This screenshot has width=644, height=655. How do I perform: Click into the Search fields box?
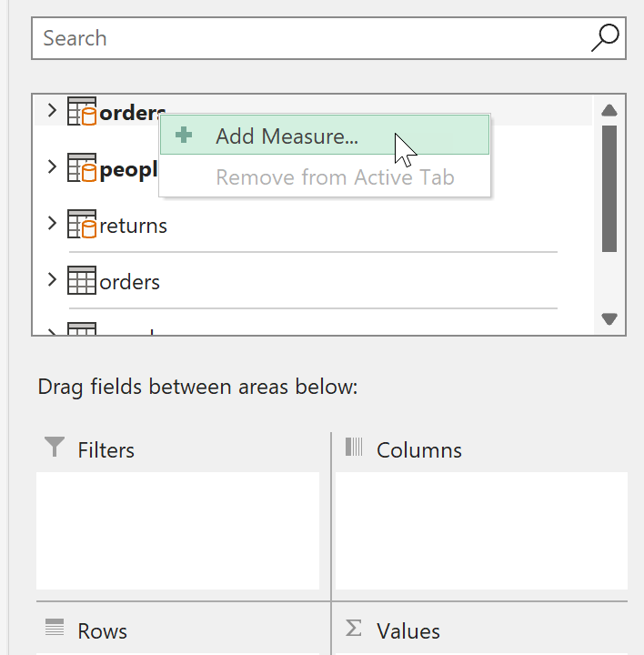point(309,38)
